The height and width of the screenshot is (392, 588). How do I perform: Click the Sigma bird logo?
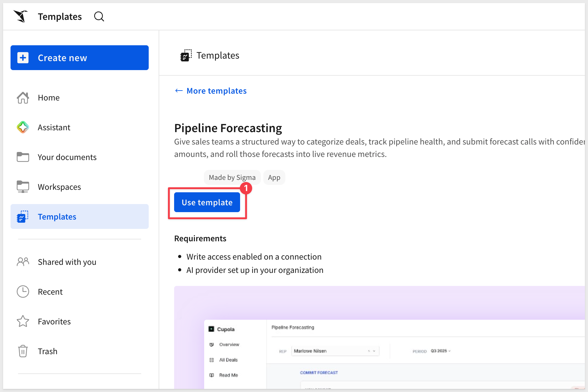pos(20,16)
